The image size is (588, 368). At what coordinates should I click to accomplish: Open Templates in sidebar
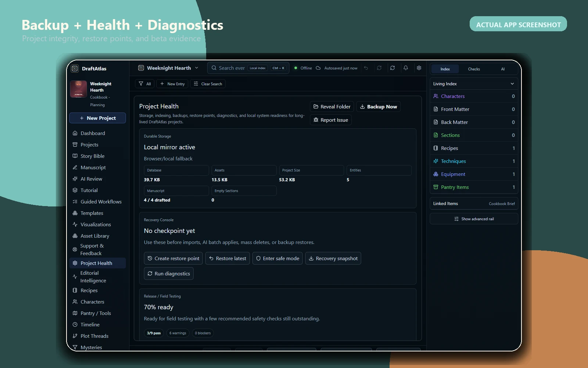coord(97,213)
